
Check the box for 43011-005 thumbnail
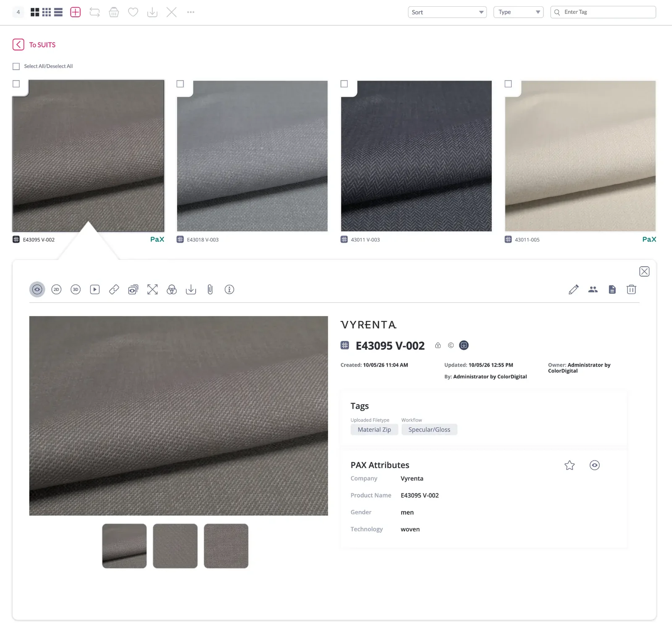click(x=508, y=84)
